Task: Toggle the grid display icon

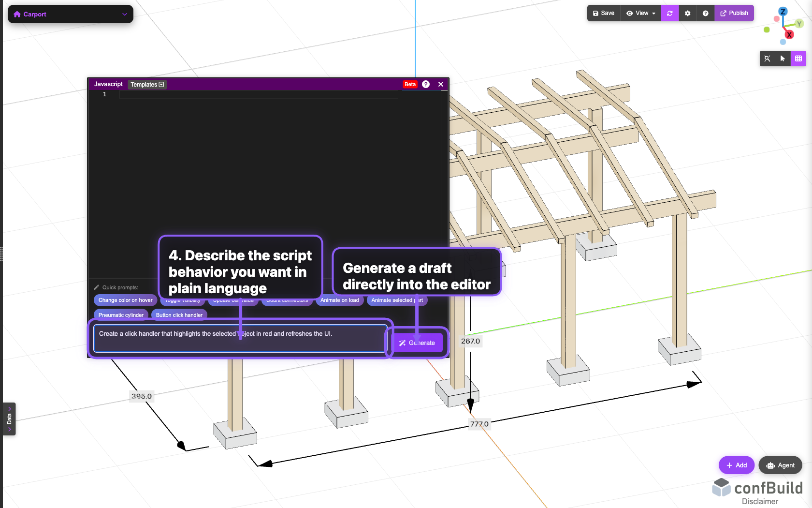Action: (x=799, y=59)
